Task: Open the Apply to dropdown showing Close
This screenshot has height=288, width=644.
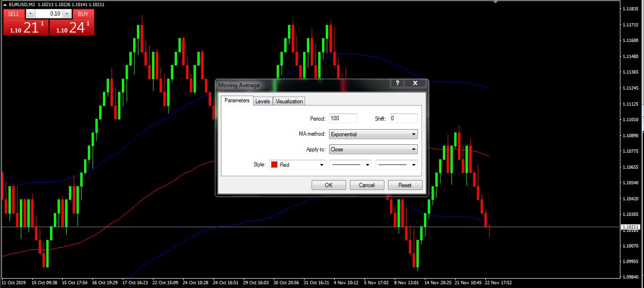Action: click(x=373, y=149)
